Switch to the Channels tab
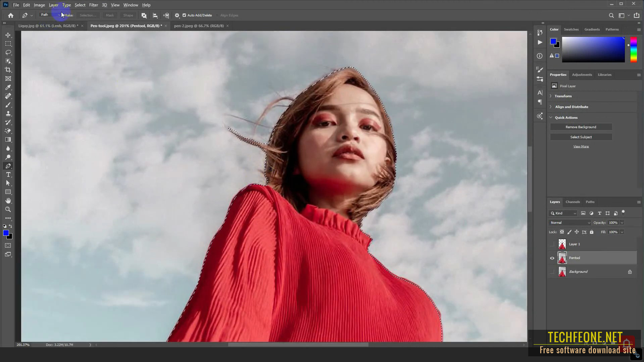Viewport: 644px width, 362px height. pos(573,202)
